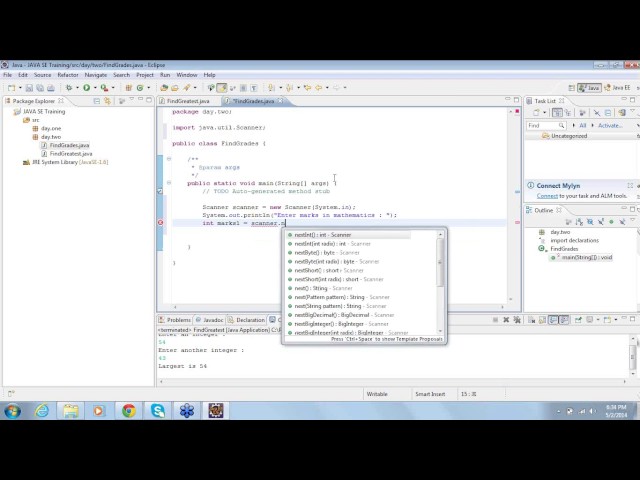Click Collapse All in Package Explorer
640x480 pixels.
point(97,101)
